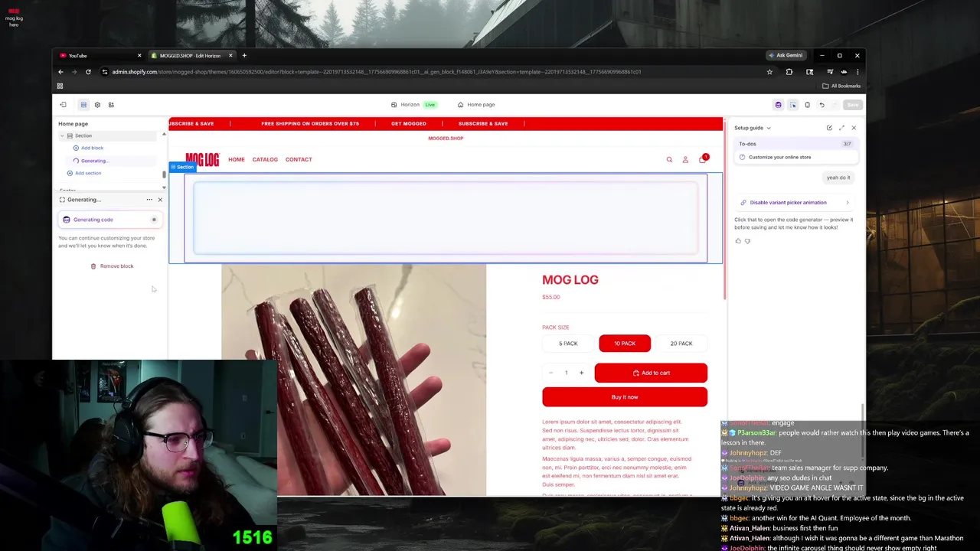Open Chrome extensions puzzle icon
The width and height of the screenshot is (980, 551).
(x=789, y=72)
